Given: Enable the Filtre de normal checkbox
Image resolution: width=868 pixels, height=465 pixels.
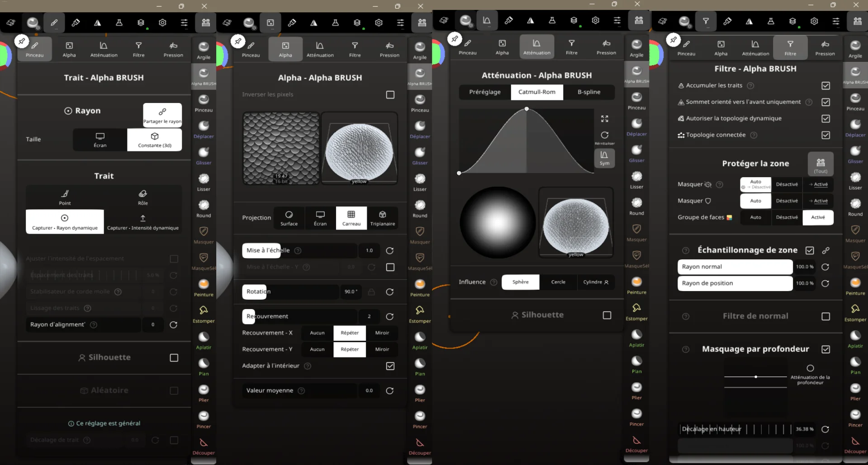Looking at the screenshot, I should [x=825, y=316].
